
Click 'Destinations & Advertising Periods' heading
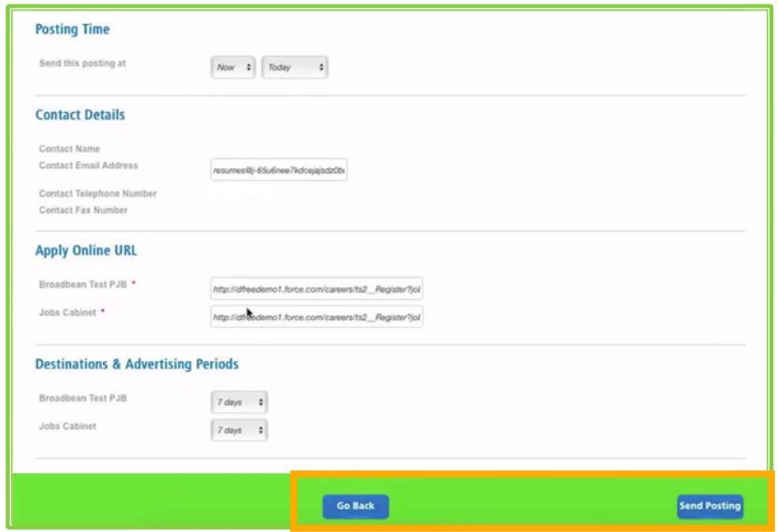(x=137, y=365)
